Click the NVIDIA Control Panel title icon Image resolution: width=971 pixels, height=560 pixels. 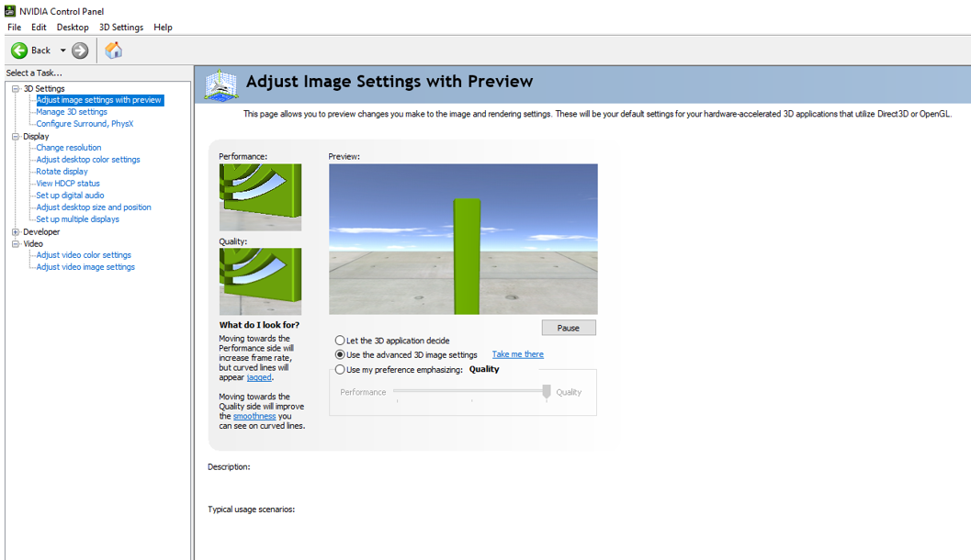click(10, 11)
